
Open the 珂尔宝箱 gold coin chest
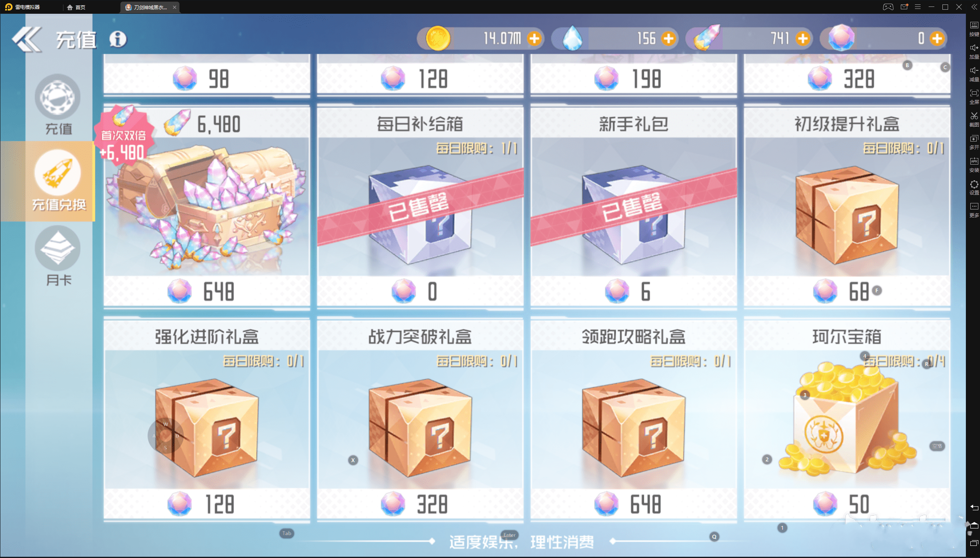click(847, 419)
